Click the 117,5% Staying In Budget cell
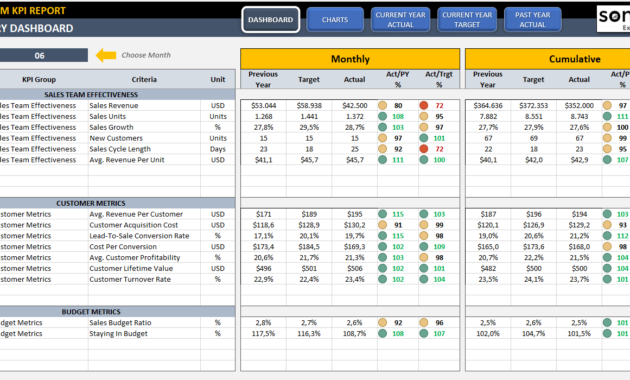Viewport: 630px width, 380px height. tap(264, 333)
